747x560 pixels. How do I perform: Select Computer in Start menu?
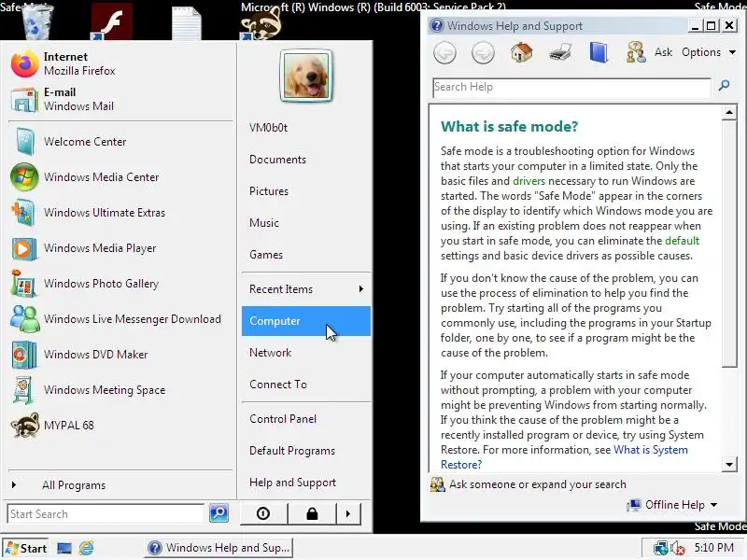[x=306, y=321]
